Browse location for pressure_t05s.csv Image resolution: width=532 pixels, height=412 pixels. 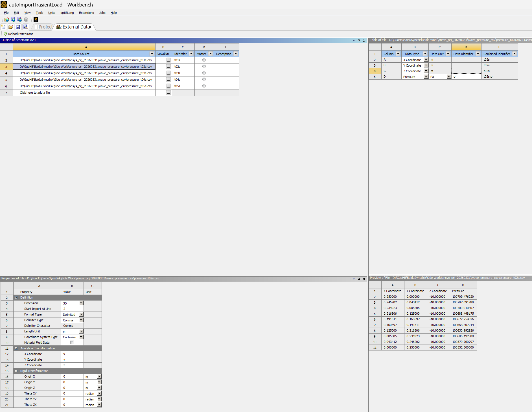[168, 86]
